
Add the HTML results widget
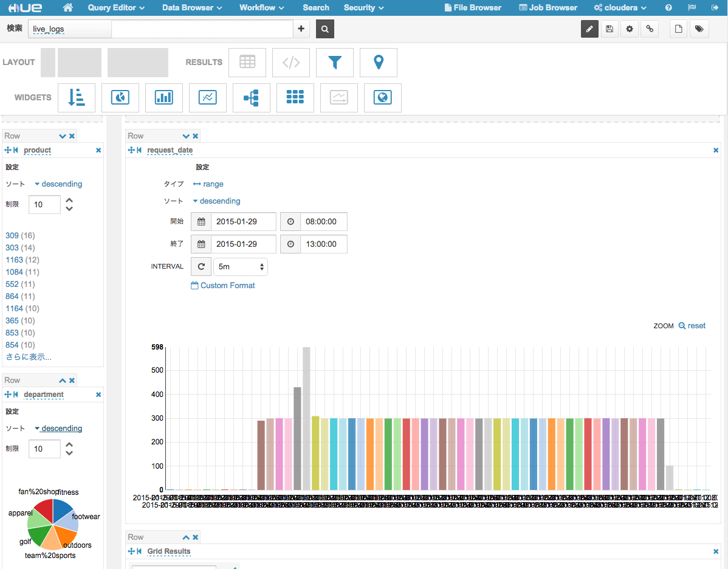coord(291,62)
